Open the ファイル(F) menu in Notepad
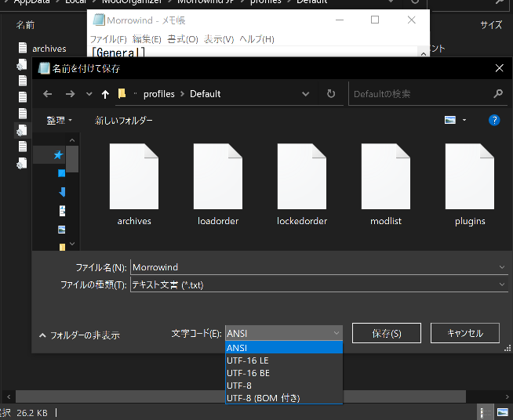Image resolution: width=513 pixels, height=420 pixels. tap(108, 39)
